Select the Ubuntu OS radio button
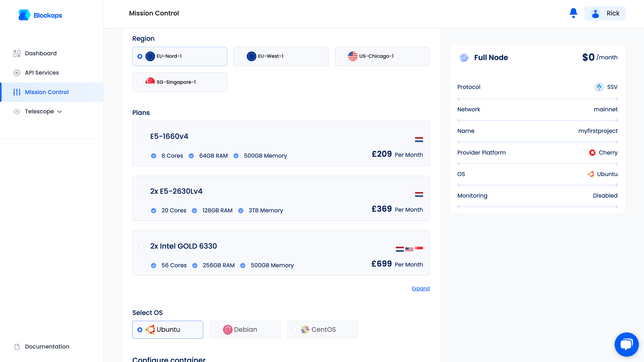644x362 pixels. 140,330
